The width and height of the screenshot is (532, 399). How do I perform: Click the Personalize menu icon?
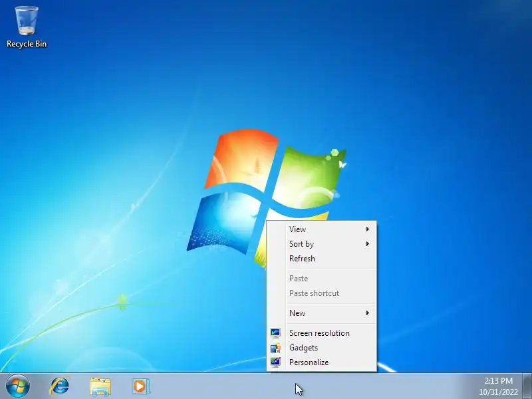click(x=275, y=362)
